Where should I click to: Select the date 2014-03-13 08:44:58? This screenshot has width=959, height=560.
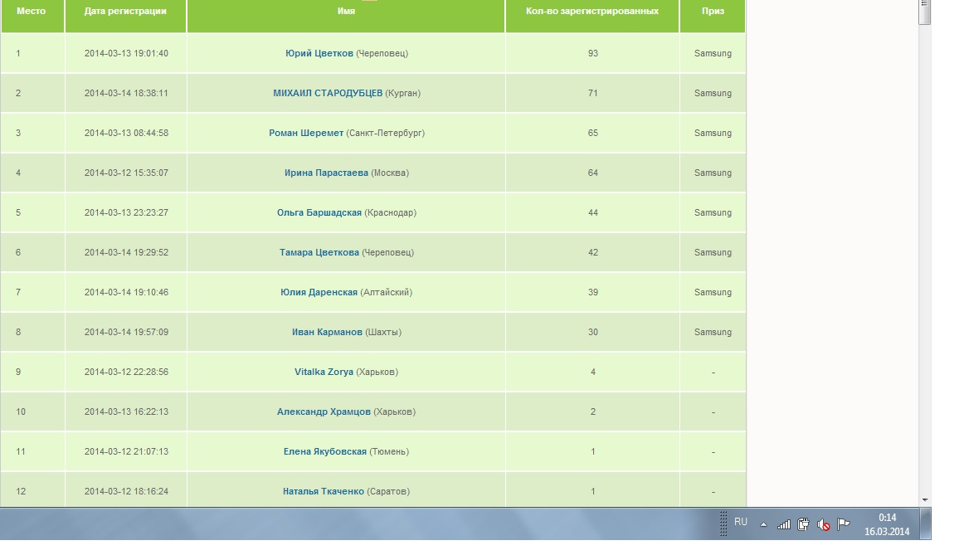(126, 133)
